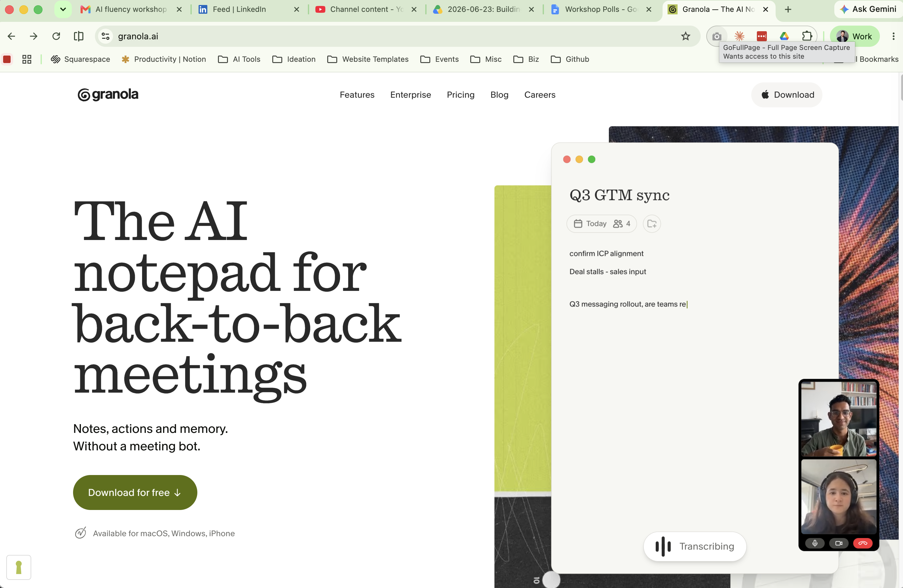Bookmark this page with the star icon

(685, 37)
